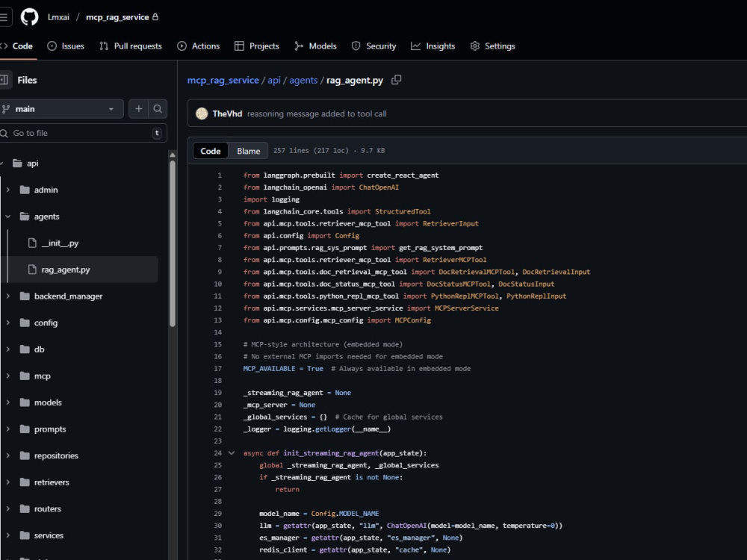Expand the db folder chevron
Viewport: 747px width, 560px height.
(x=8, y=349)
